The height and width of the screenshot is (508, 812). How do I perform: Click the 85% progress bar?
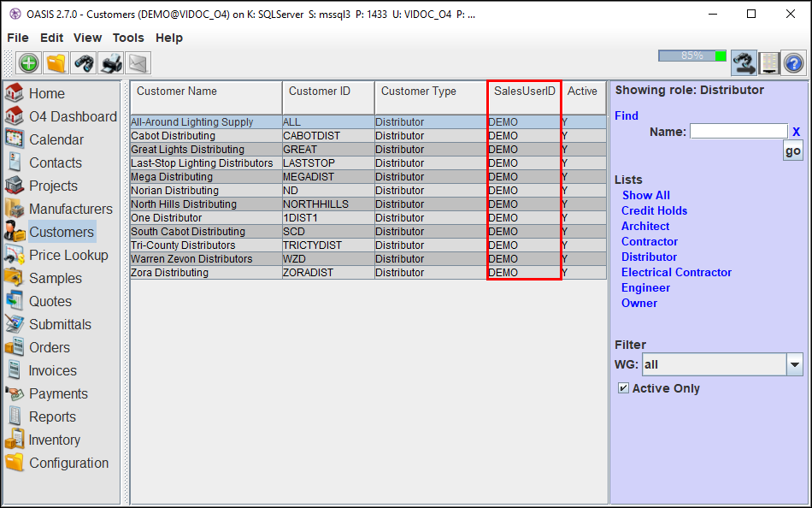tap(692, 56)
